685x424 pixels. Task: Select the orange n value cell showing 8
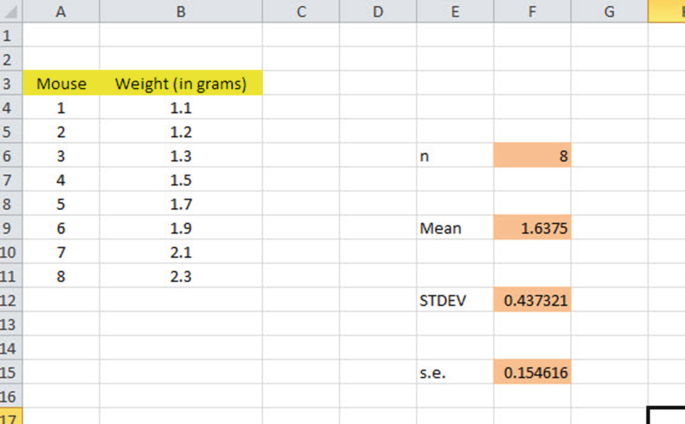[x=532, y=157]
